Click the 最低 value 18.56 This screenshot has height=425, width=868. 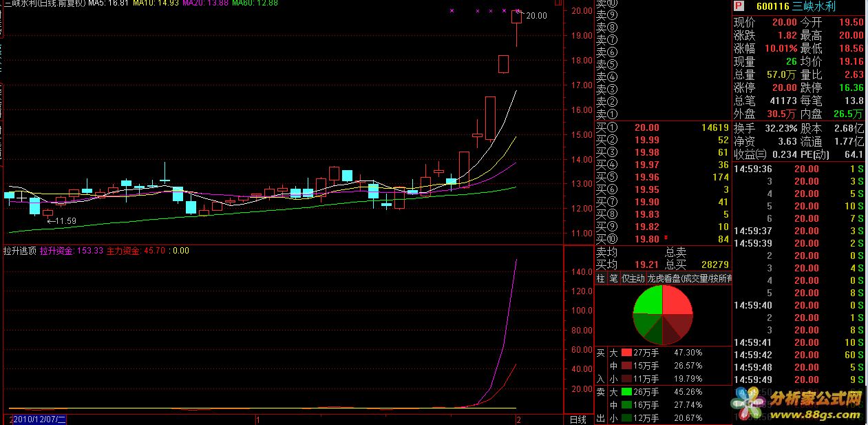(x=851, y=48)
